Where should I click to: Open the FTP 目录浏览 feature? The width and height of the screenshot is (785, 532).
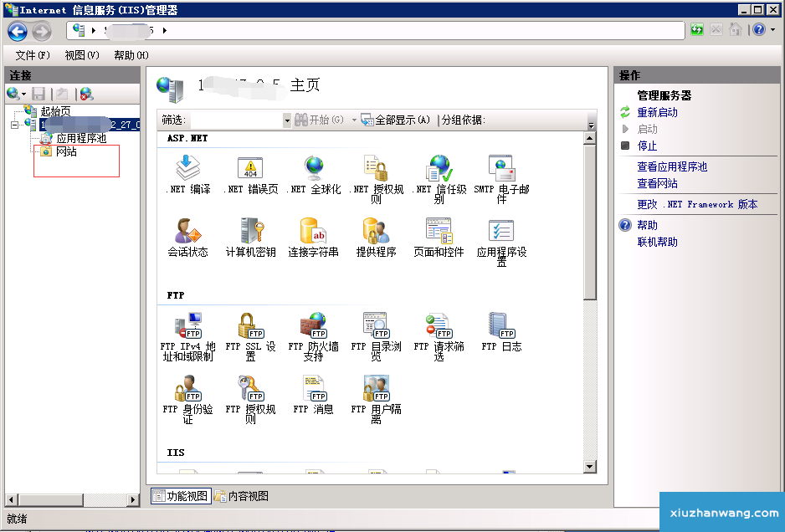coord(376,335)
